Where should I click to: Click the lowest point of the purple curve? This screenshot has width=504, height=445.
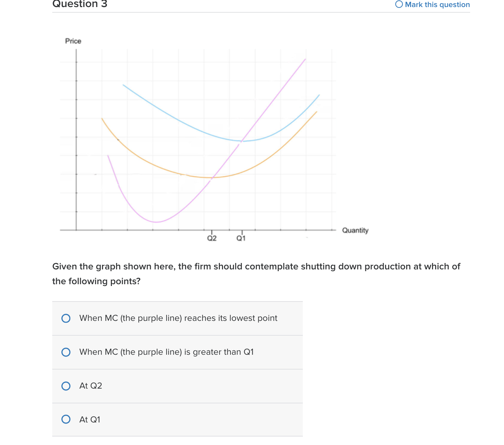click(155, 222)
